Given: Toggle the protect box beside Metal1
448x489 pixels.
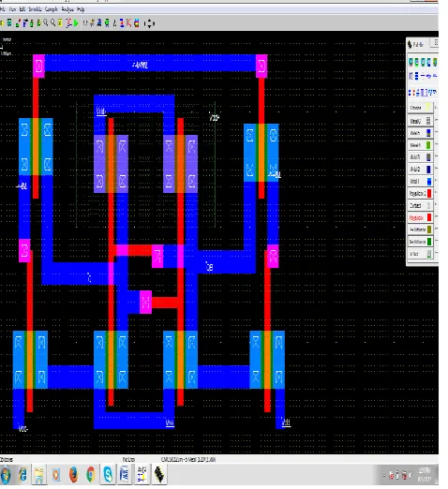Looking at the screenshot, I should pyautogui.click(x=436, y=181).
